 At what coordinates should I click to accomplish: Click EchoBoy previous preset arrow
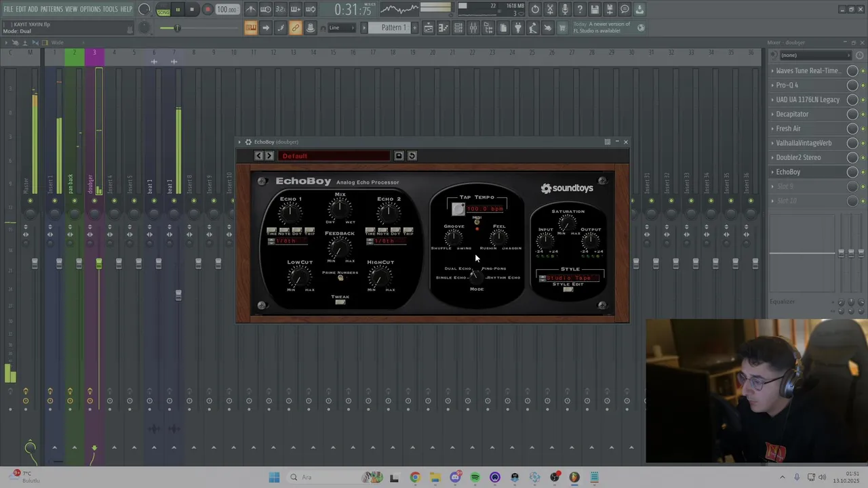[258, 156]
